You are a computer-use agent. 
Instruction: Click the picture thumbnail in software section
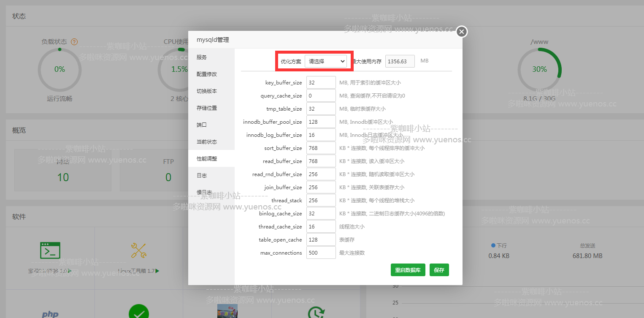(228, 313)
